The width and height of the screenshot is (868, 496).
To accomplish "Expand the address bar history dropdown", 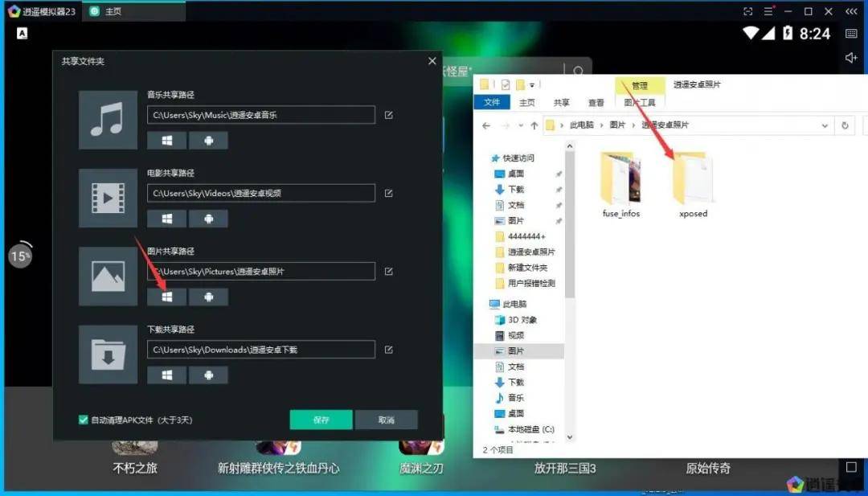I will point(825,125).
